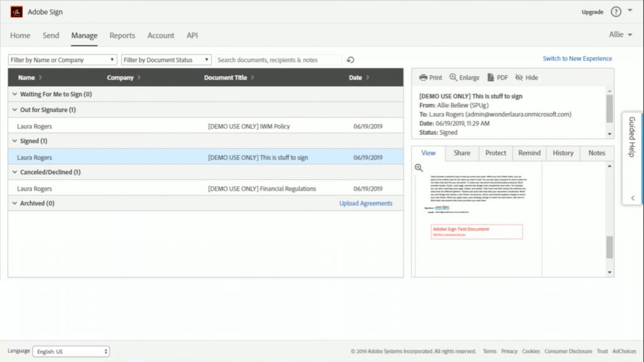Open the Filter by Document Status dropdown

(x=166, y=59)
